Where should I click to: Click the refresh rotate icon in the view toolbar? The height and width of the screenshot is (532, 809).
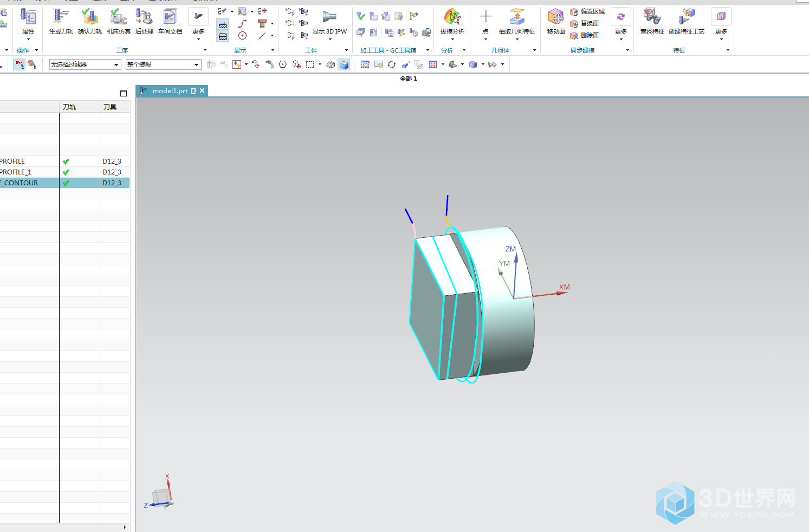coord(392,64)
